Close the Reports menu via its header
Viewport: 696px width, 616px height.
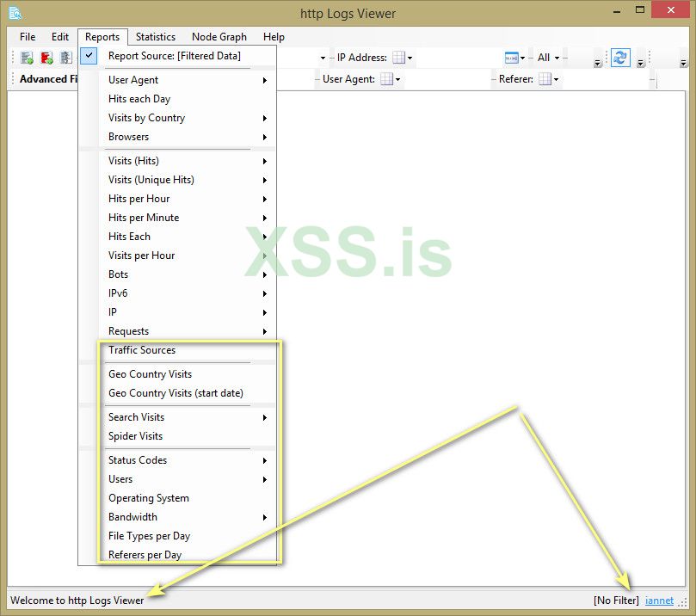point(102,37)
